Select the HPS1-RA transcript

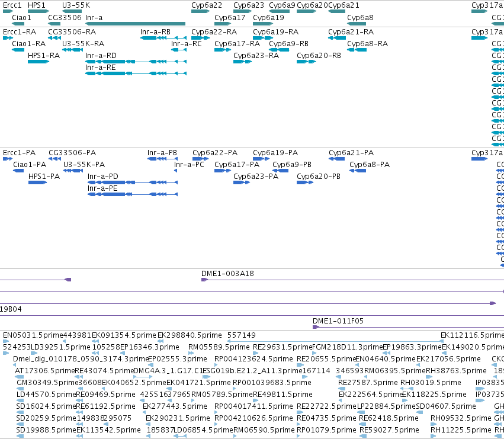tap(38, 62)
